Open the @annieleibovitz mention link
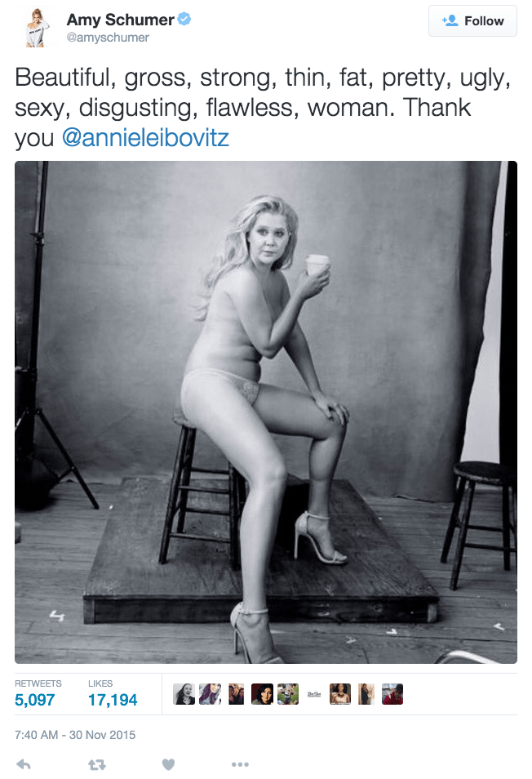 (145, 138)
